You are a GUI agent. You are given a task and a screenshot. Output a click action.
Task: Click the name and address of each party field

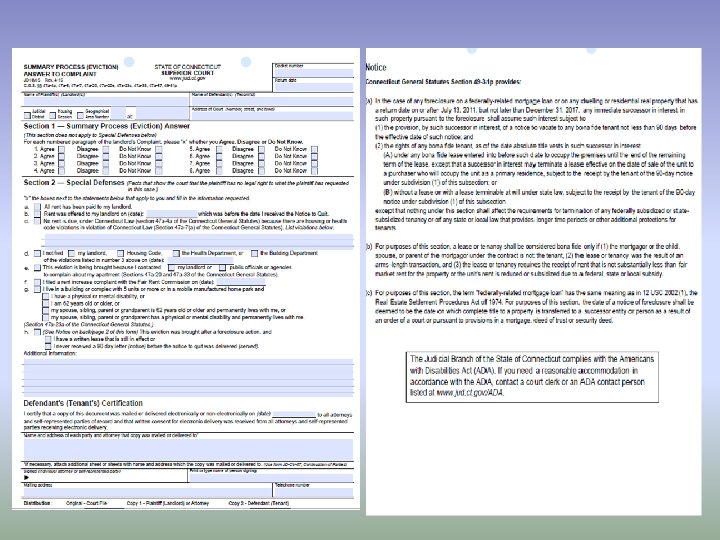pyautogui.click(x=188, y=449)
